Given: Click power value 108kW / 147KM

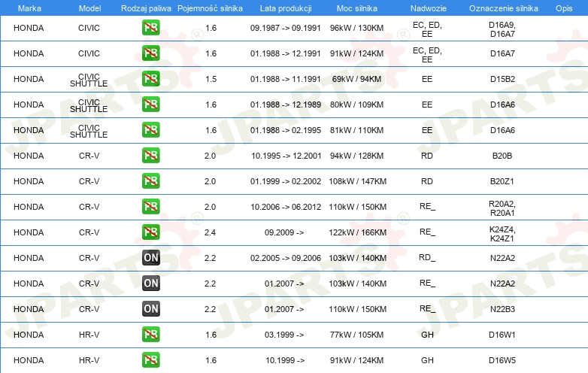Looking at the screenshot, I should tap(357, 181).
